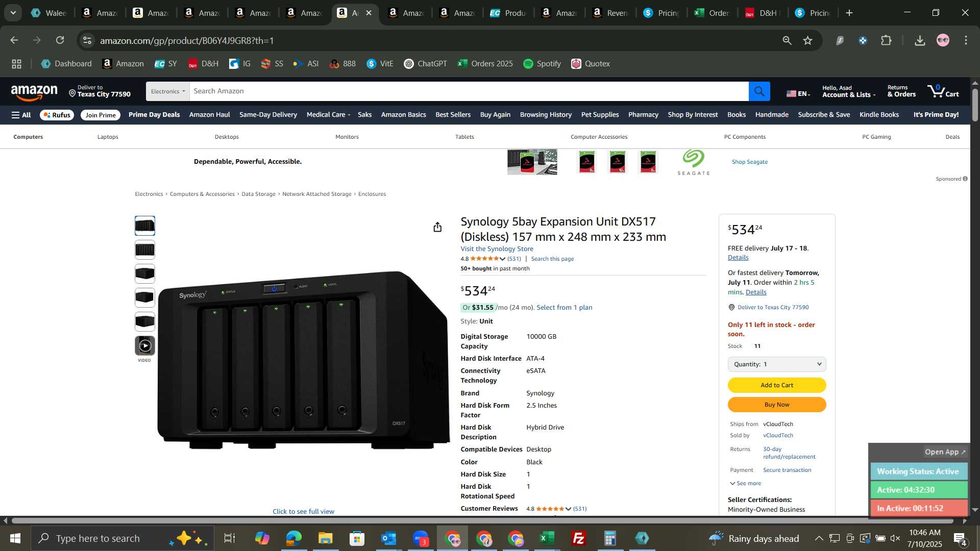The width and height of the screenshot is (980, 551).
Task: Click the Shop Seagate sponsored link
Action: [x=749, y=162]
